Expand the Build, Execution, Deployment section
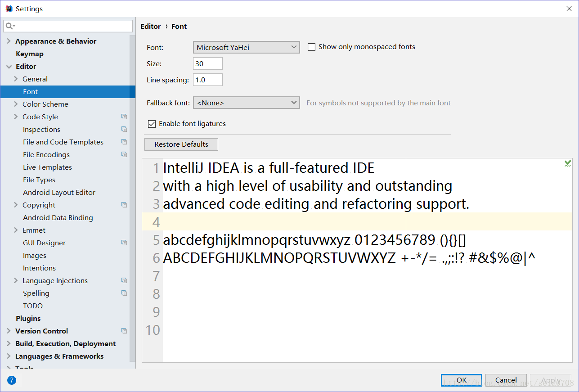The height and width of the screenshot is (392, 579). (x=9, y=343)
